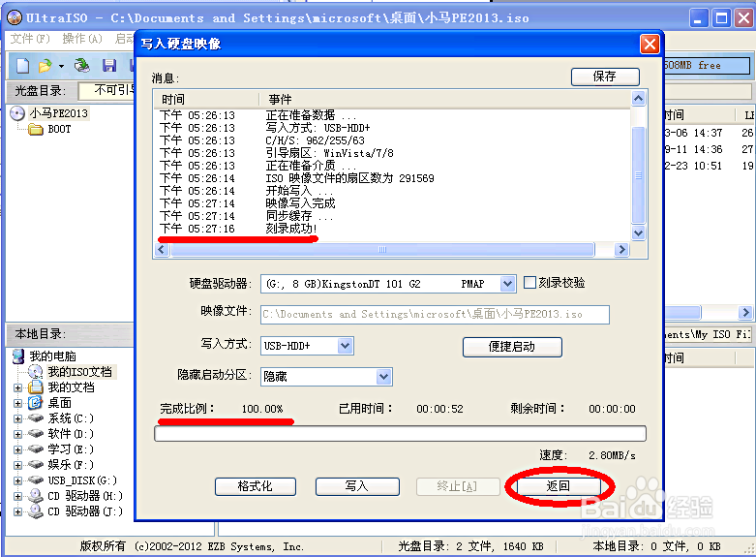
Task: Click the 我的文档 folder icon
Action: coord(36,387)
